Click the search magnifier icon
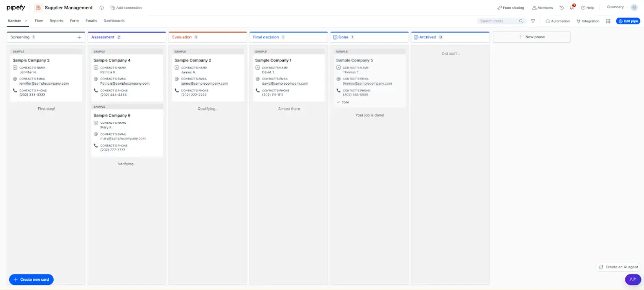Image resolution: width=644 pixels, height=290 pixels. pos(521,21)
